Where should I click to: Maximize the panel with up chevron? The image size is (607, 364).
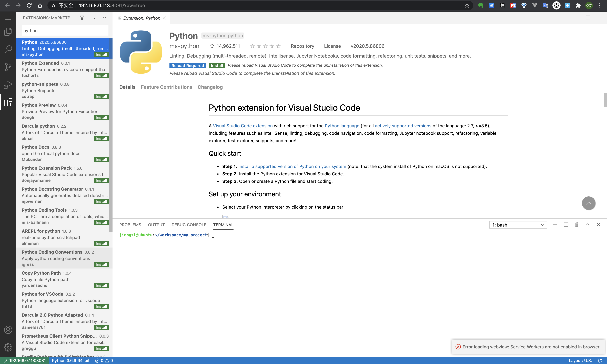point(588,224)
